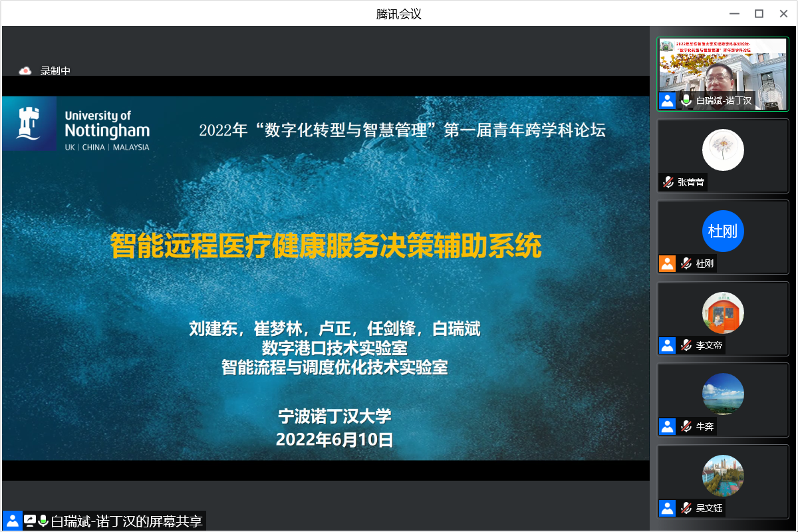The height and width of the screenshot is (532, 798).
Task: Click the UK | CHINA | MALAYSIA text
Action: (x=107, y=147)
